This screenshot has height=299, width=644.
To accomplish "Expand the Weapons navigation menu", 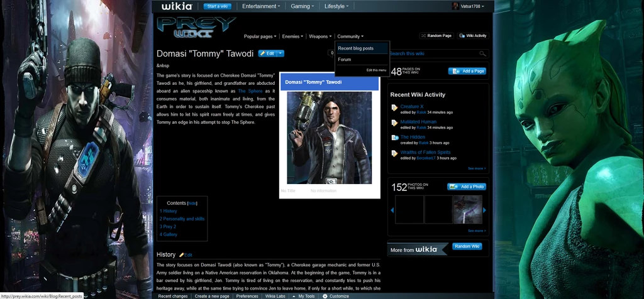I will 321,36.
